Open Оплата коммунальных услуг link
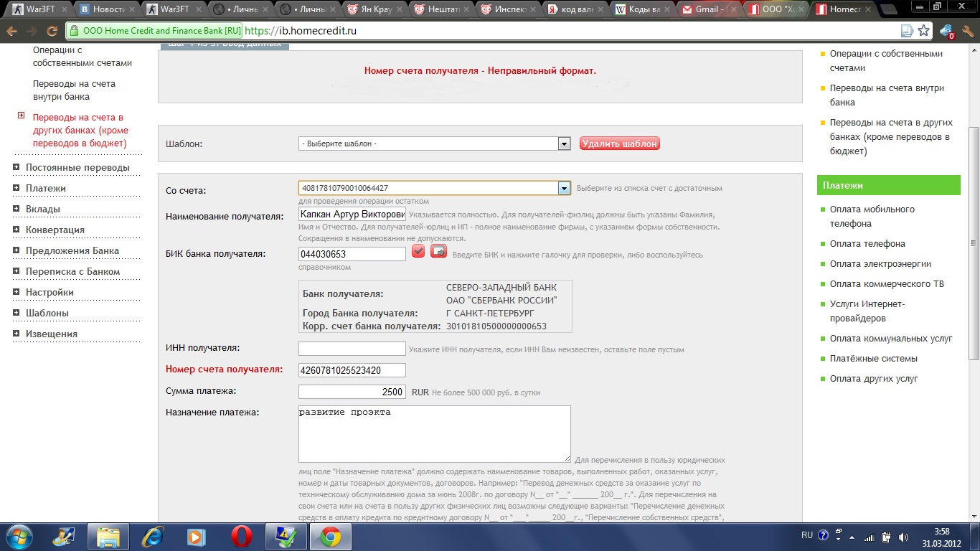Image resolution: width=980 pixels, height=551 pixels. pyautogui.click(x=891, y=338)
